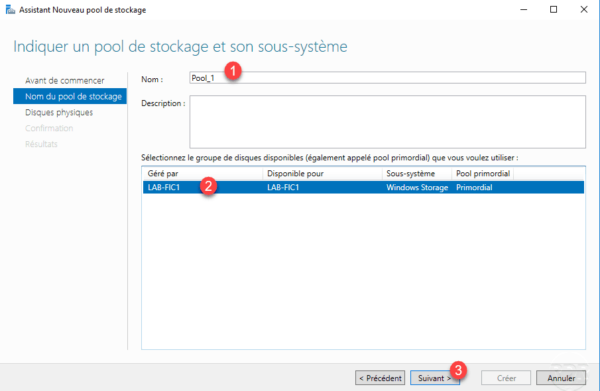
Task: Select the LAB-FIC1 cell under Géré par
Action: 164,187
